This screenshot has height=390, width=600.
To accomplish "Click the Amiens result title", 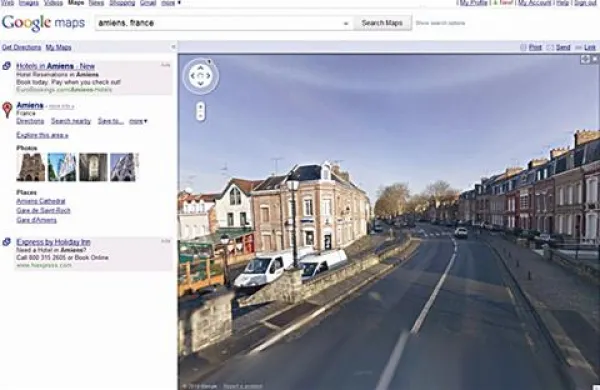I will coord(30,105).
